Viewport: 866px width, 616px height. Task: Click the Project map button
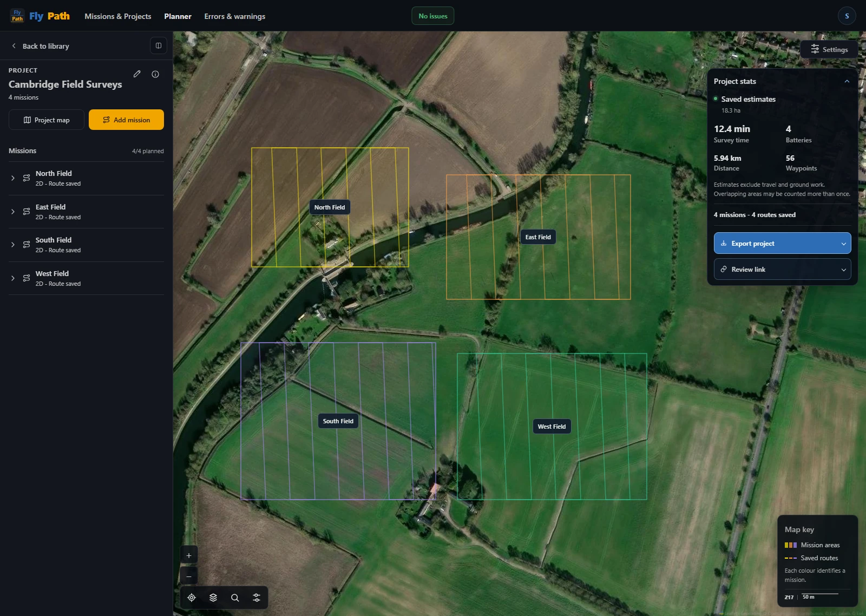(47, 120)
